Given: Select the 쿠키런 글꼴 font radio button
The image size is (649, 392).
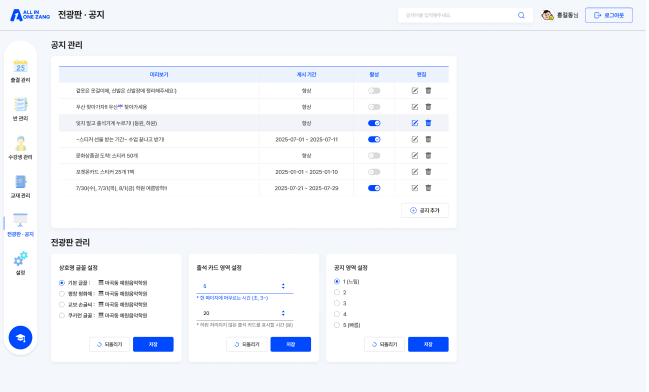Looking at the screenshot, I should [62, 315].
